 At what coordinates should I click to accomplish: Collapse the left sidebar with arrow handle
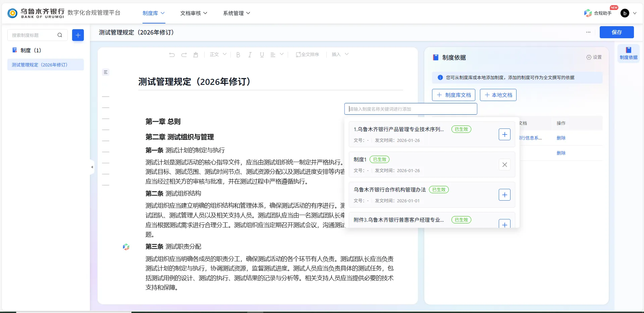pyautogui.click(x=92, y=167)
